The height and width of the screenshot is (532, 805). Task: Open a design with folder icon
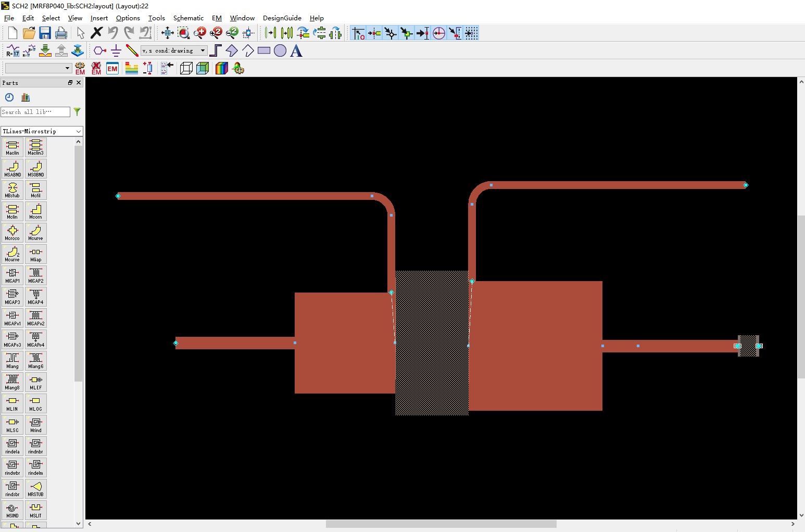pos(29,33)
